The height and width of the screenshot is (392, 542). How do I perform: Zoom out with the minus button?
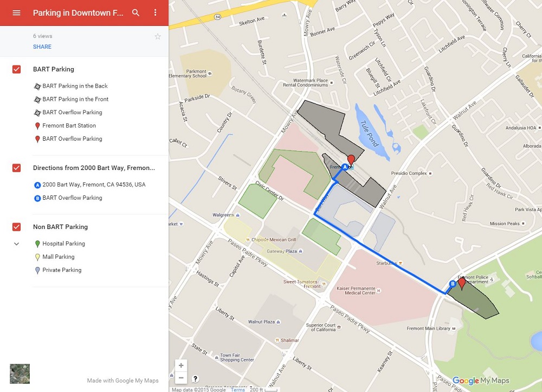point(181,378)
